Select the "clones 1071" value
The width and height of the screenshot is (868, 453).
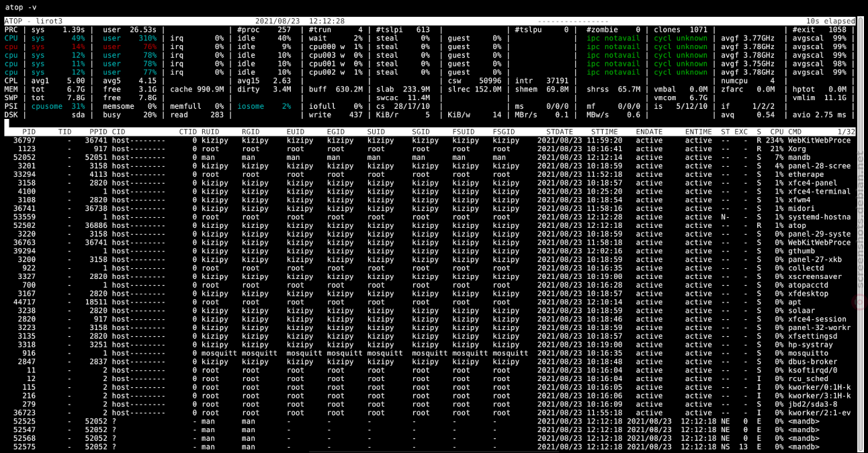(681, 30)
